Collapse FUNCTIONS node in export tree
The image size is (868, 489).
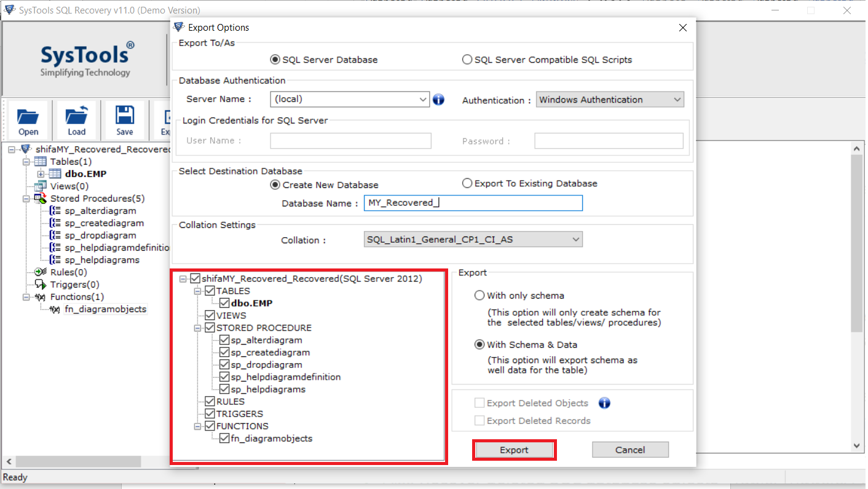(198, 426)
